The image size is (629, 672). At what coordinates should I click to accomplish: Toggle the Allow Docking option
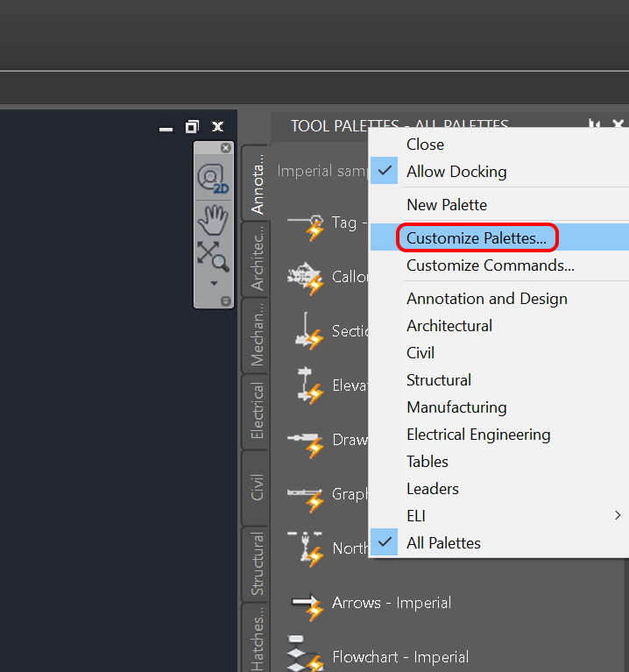click(x=456, y=172)
